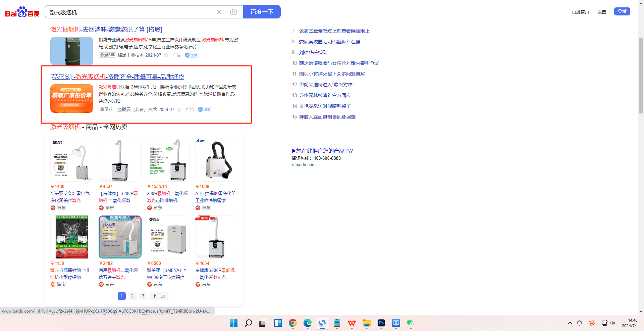
Task: Launch WPS Office from the taskbar
Action: pyautogui.click(x=352, y=323)
